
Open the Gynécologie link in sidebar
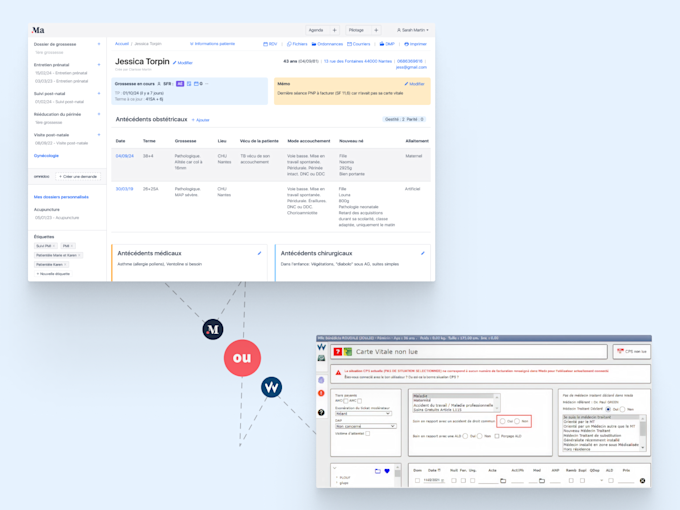click(x=46, y=156)
